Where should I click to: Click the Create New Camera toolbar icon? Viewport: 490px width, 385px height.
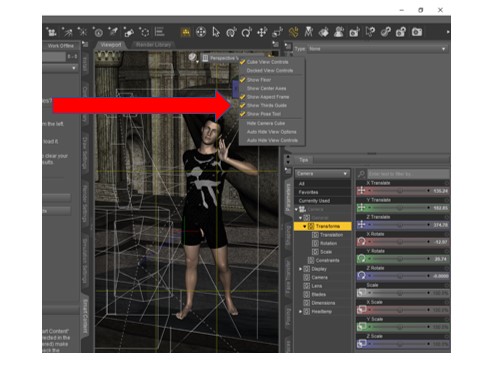(x=51, y=32)
